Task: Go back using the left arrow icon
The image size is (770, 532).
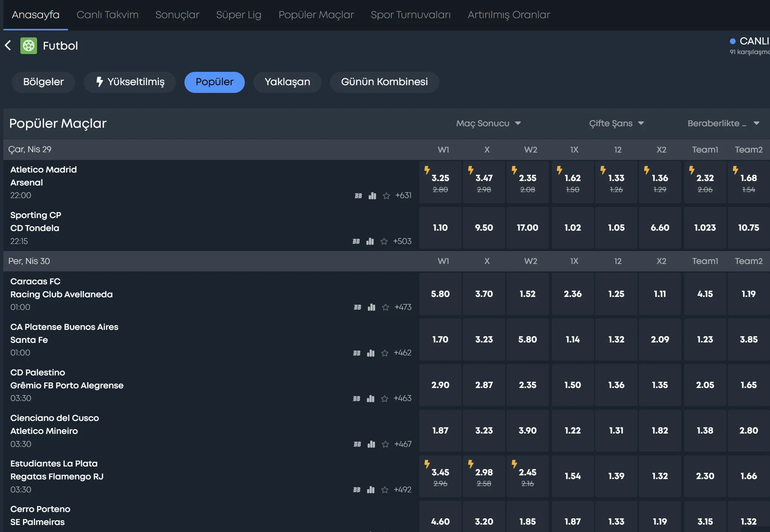Action: 8,46
